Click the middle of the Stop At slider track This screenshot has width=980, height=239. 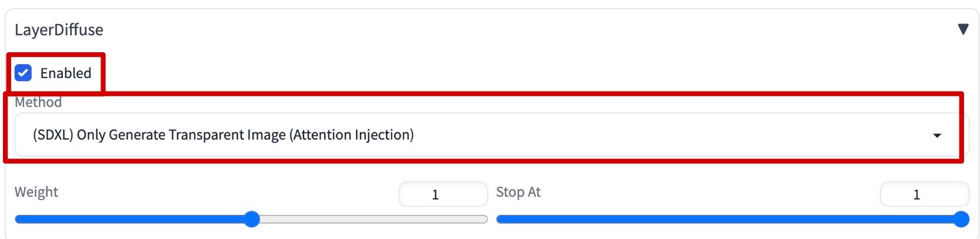(x=728, y=219)
